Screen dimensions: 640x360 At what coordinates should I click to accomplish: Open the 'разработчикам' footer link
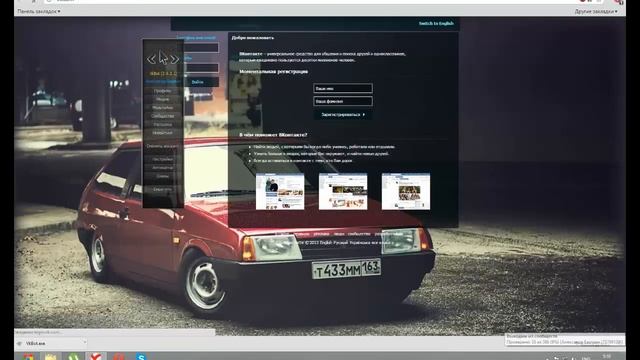(389, 234)
